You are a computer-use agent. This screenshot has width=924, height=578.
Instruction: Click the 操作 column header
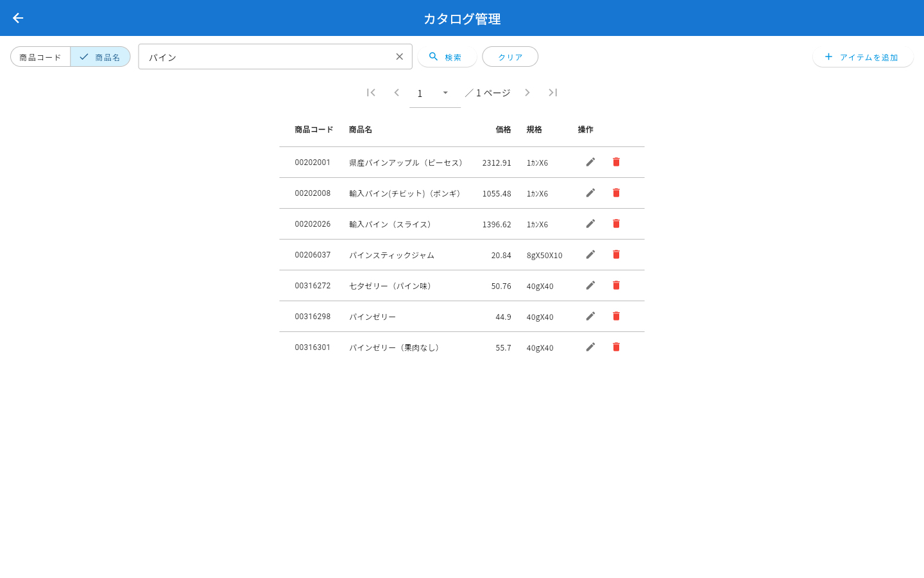(x=586, y=130)
